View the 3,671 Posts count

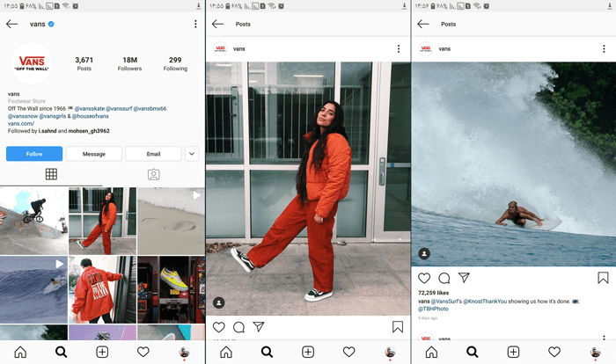(84, 63)
